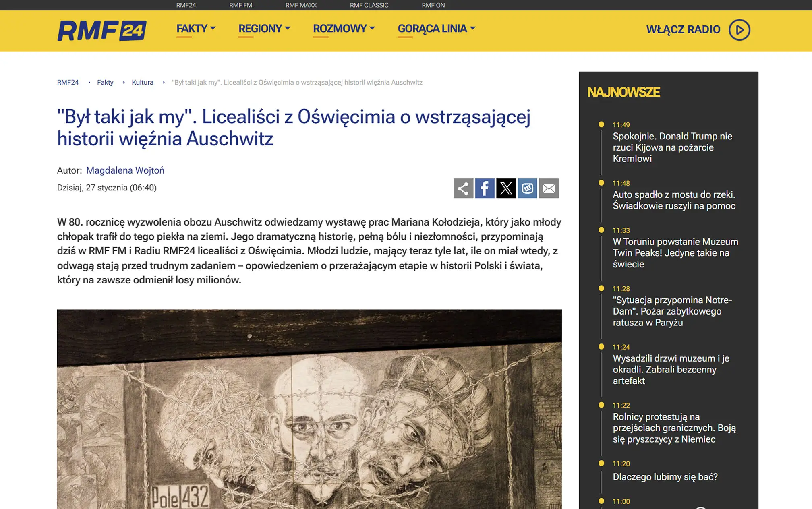Send article by email icon
This screenshot has width=812, height=509.
(x=549, y=188)
